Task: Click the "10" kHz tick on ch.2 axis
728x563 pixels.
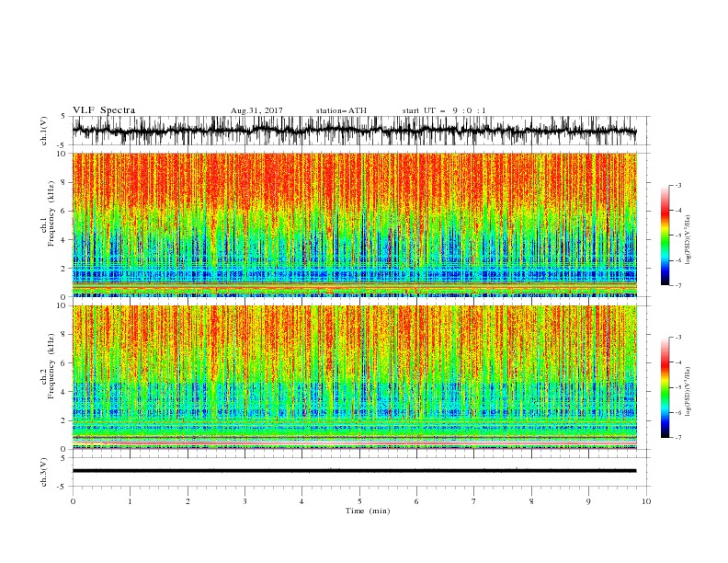Action: pyautogui.click(x=61, y=305)
